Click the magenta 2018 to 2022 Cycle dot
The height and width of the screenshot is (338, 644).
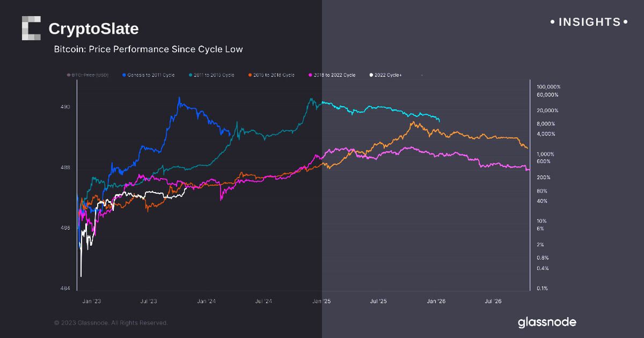(311, 75)
